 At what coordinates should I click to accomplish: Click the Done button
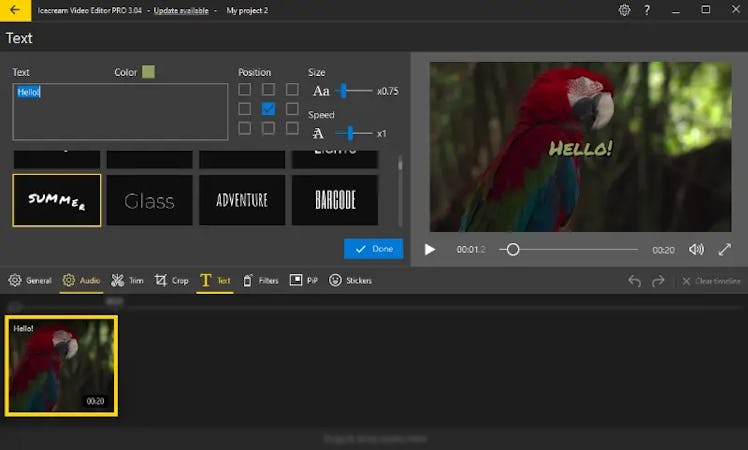coord(374,249)
